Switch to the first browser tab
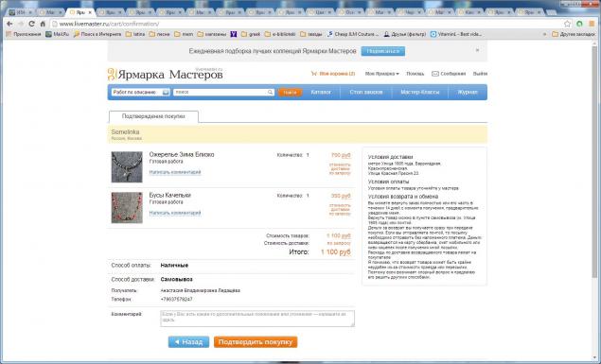 (20, 12)
